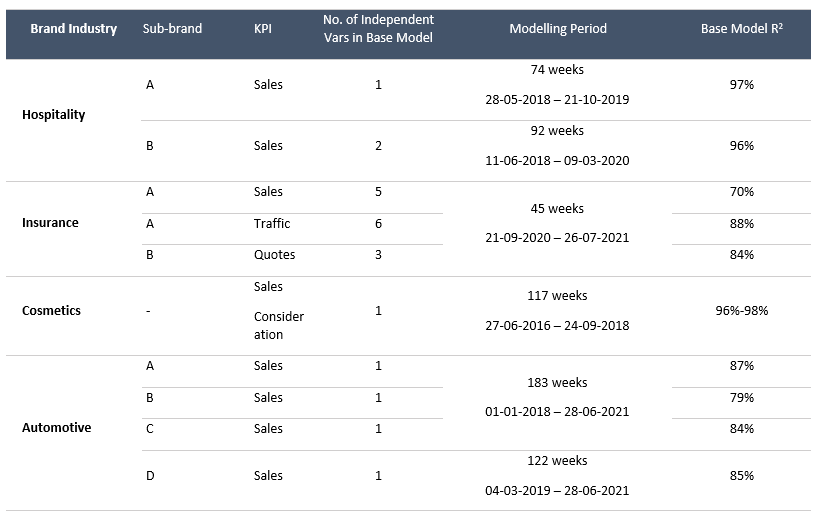
Task: Click the Brand Industry column header
Action: coord(73,29)
